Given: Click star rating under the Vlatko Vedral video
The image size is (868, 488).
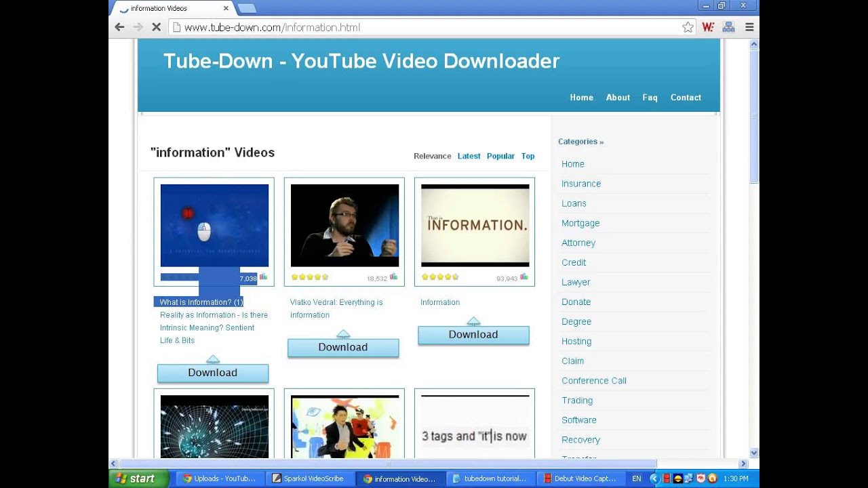Looking at the screenshot, I should coord(310,277).
